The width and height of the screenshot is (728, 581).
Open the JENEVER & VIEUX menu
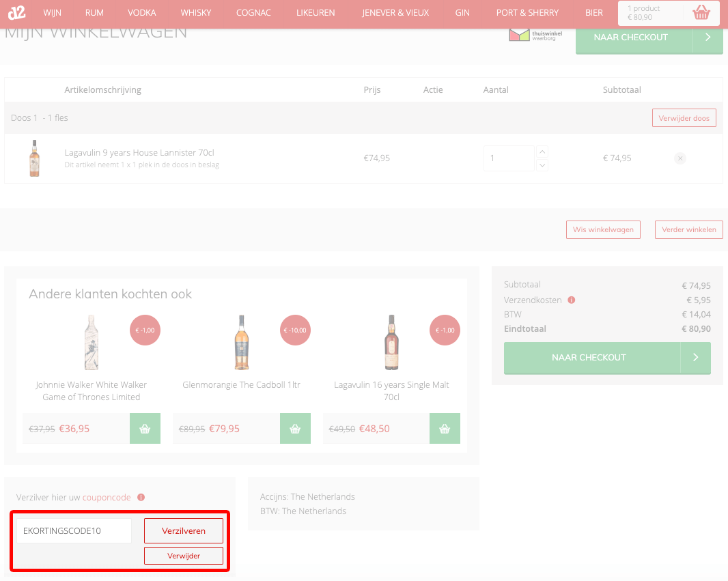pos(395,12)
